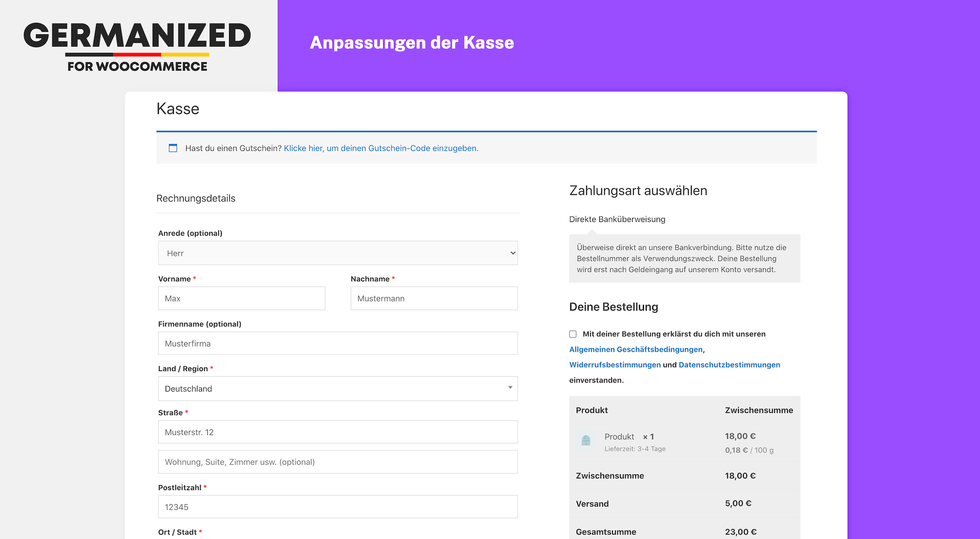Open the Datenschutzbestimmungen link
This screenshot has width=980, height=539.
(729, 365)
